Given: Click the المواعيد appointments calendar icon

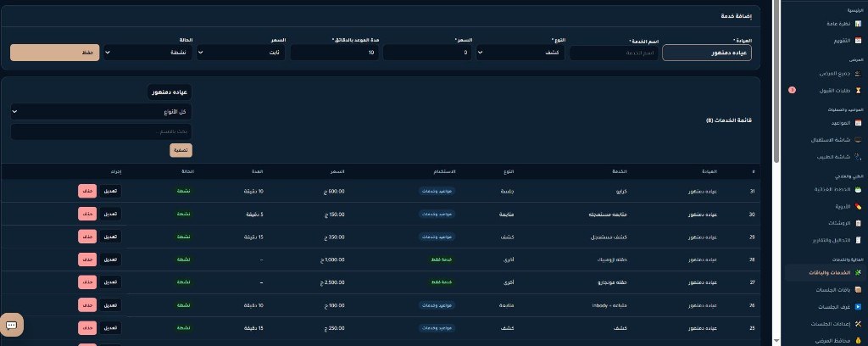Looking at the screenshot, I should 858,123.
